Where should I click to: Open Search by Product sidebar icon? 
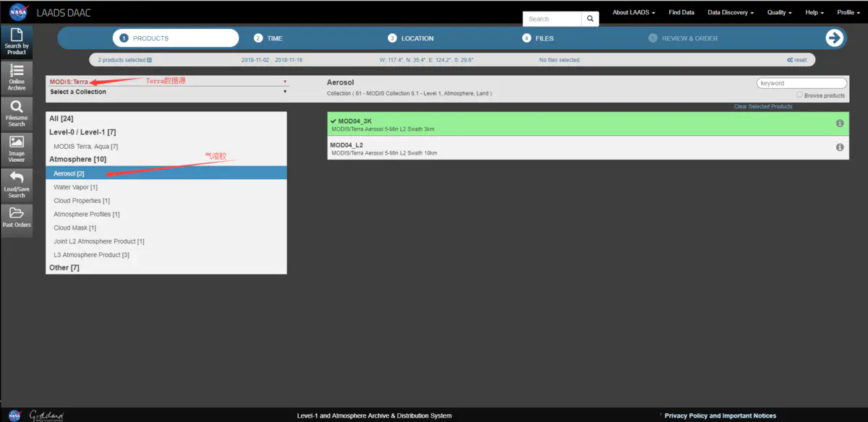coord(17,42)
